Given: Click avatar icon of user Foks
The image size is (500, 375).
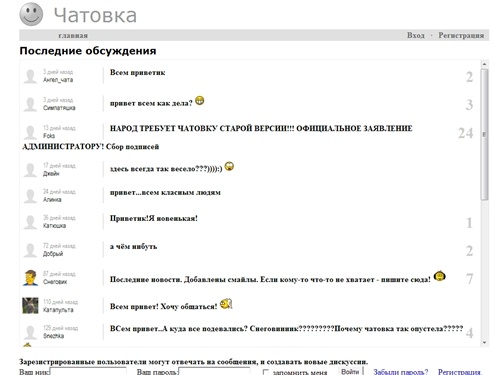Looking at the screenshot, I should click(x=30, y=132).
